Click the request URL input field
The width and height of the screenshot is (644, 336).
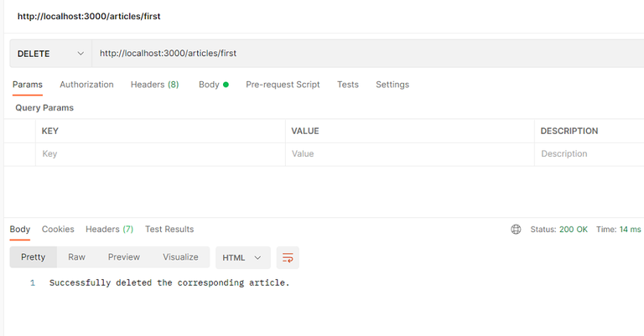[x=361, y=54]
